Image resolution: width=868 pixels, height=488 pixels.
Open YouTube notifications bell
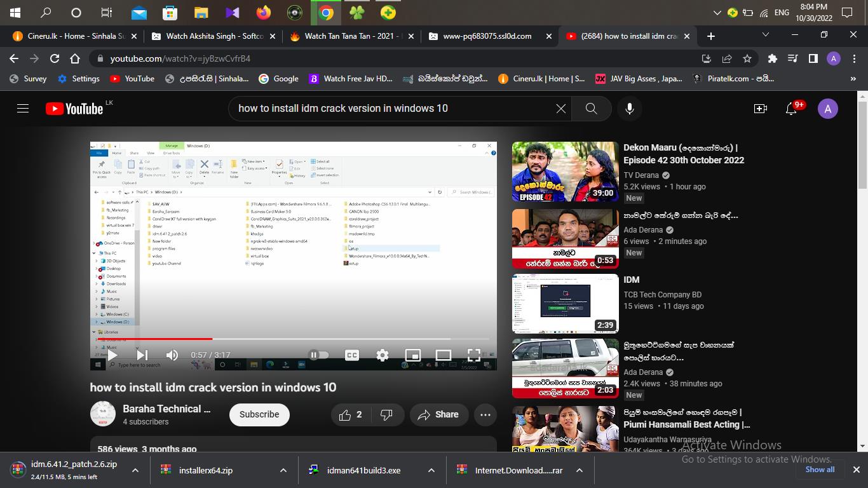tap(791, 109)
